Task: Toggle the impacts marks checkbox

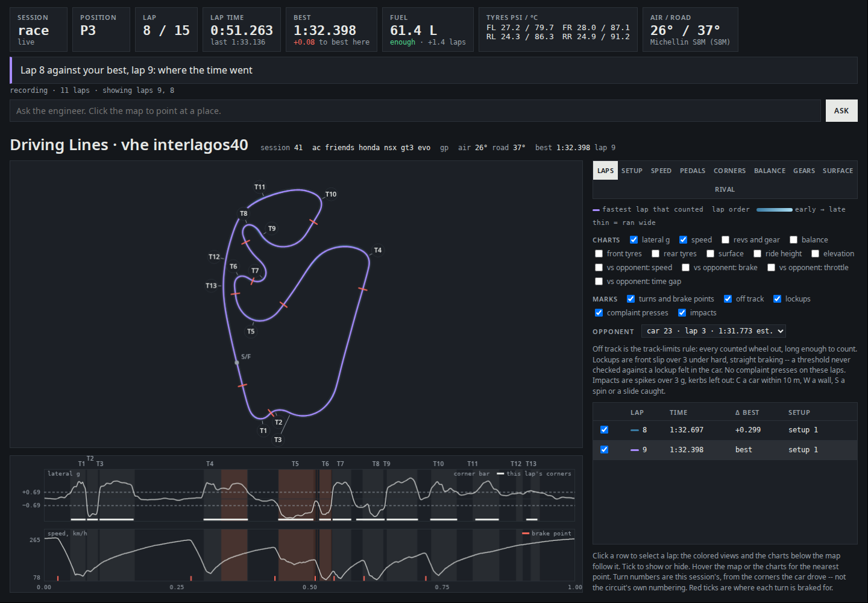Action: [682, 313]
